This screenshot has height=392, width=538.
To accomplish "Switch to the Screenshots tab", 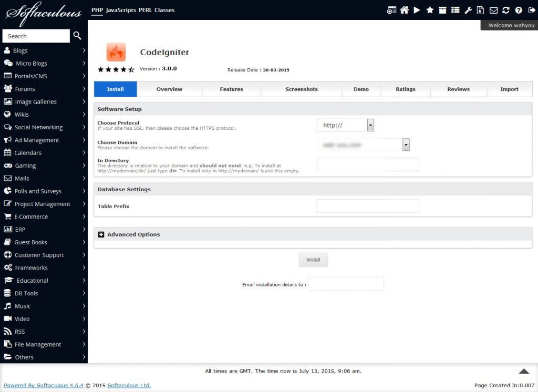I will [301, 89].
